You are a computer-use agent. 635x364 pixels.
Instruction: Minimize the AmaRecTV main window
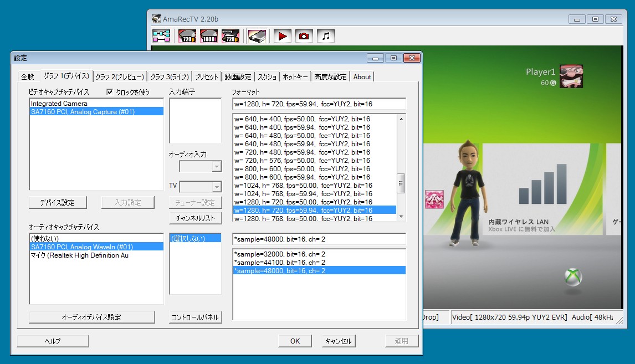tap(577, 19)
